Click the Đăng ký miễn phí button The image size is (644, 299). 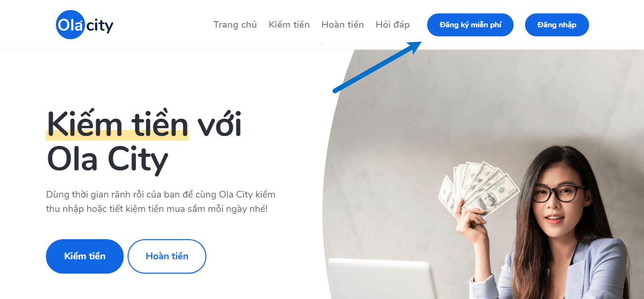click(470, 25)
